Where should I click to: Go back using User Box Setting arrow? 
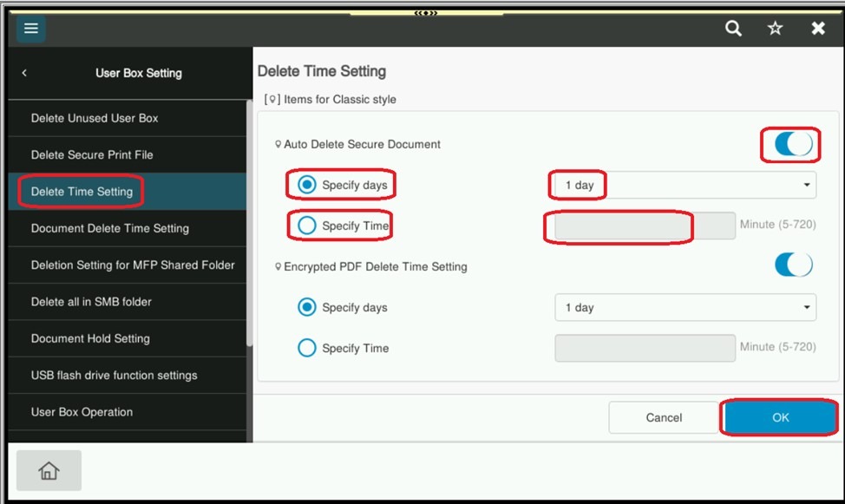pyautogui.click(x=24, y=74)
